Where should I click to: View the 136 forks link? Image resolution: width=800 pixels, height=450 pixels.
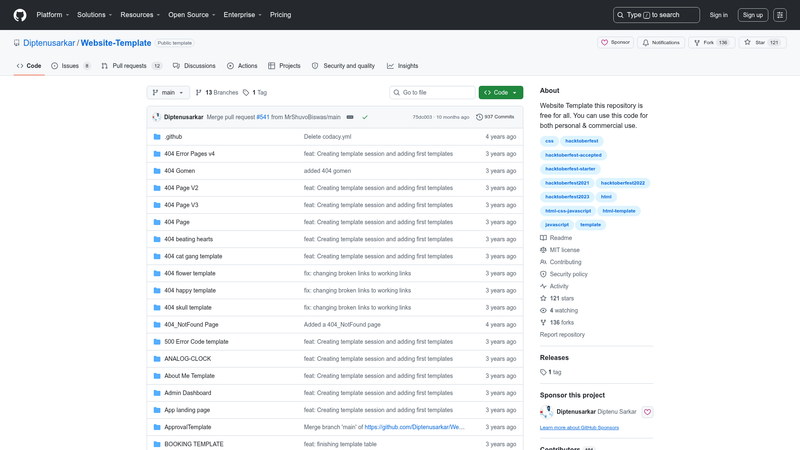tap(557, 322)
